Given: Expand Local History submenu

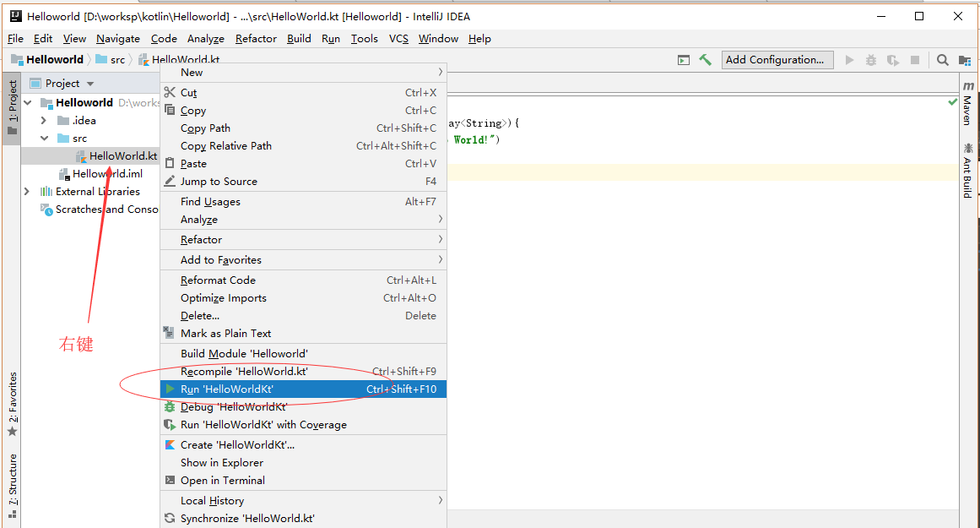Looking at the screenshot, I should (303, 500).
